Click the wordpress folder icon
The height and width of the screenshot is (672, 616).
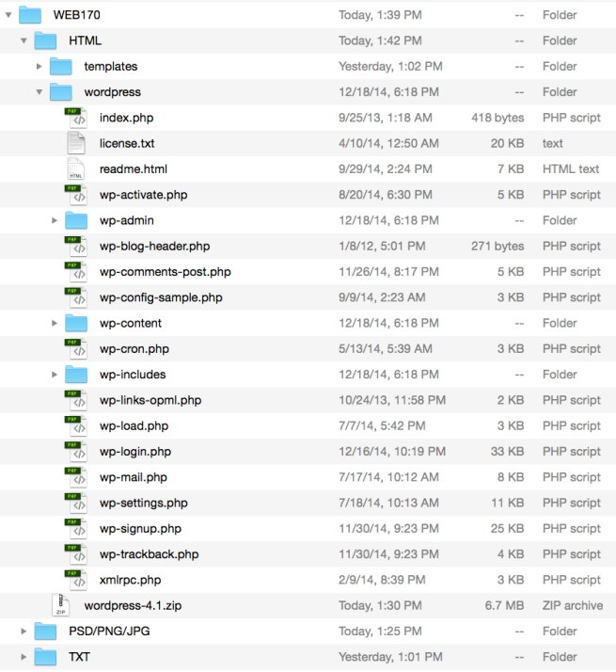click(61, 92)
